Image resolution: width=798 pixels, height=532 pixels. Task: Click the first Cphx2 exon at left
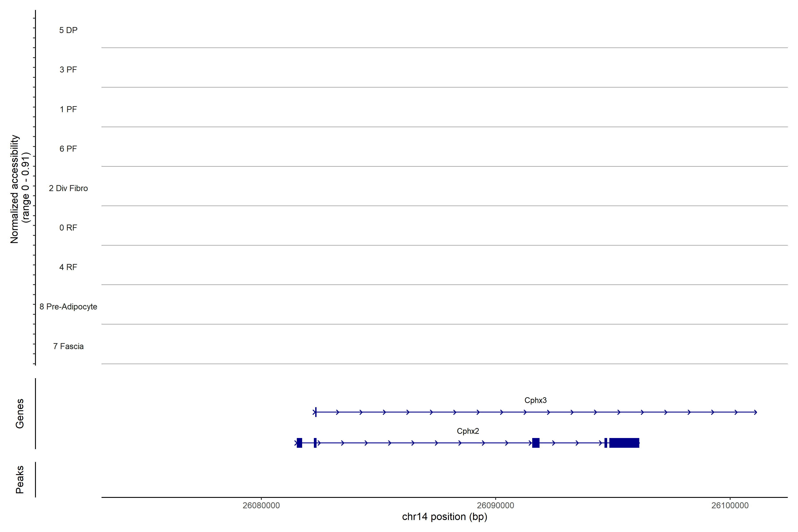coord(299,443)
